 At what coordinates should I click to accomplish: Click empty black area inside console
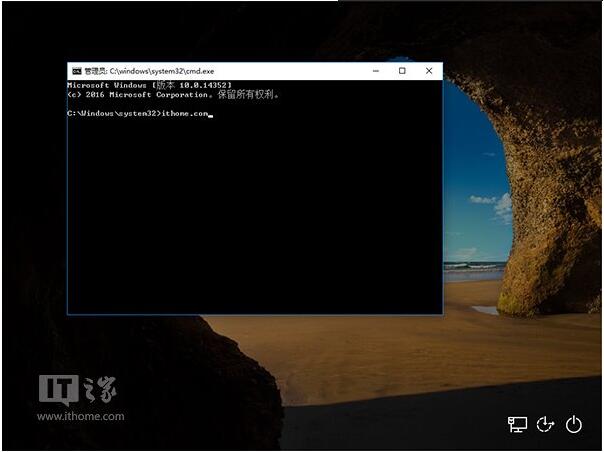pos(250,220)
